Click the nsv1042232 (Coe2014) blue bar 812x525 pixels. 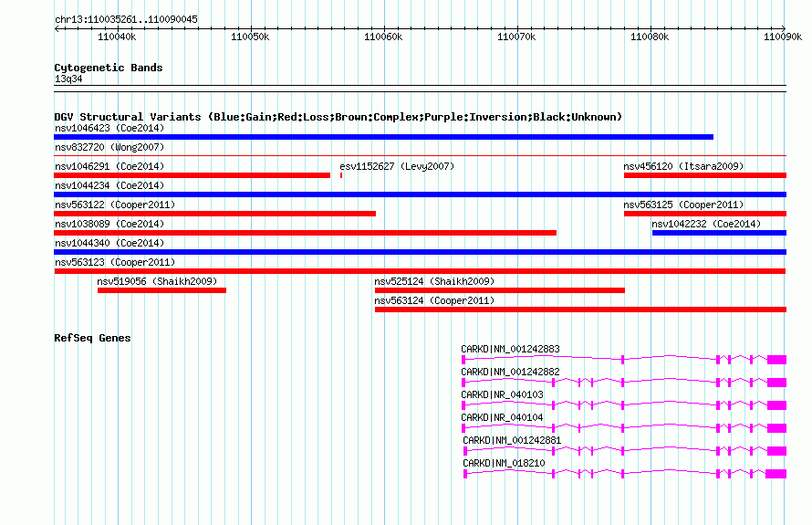pyautogui.click(x=719, y=233)
